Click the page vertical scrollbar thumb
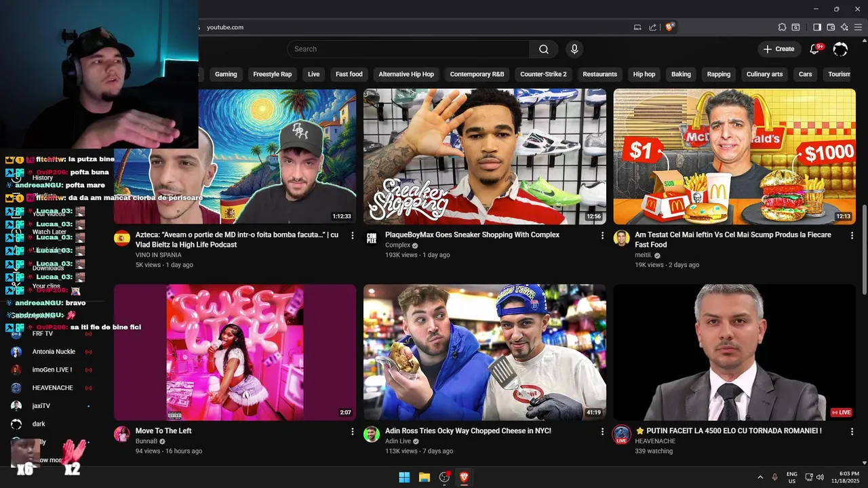The height and width of the screenshot is (488, 868). click(x=864, y=249)
